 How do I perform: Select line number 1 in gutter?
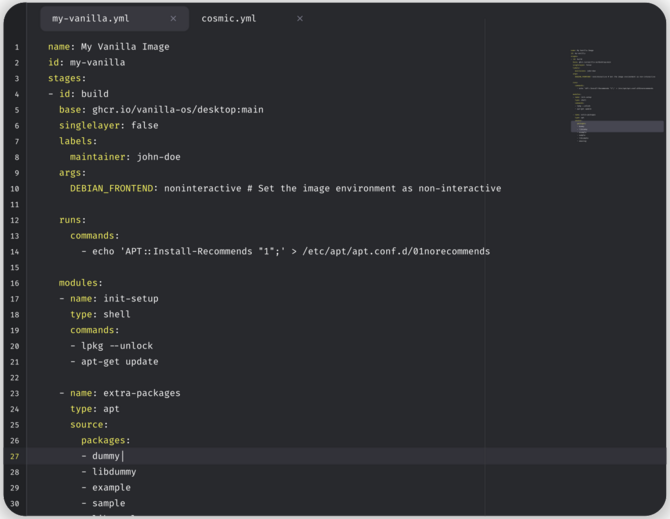click(17, 47)
